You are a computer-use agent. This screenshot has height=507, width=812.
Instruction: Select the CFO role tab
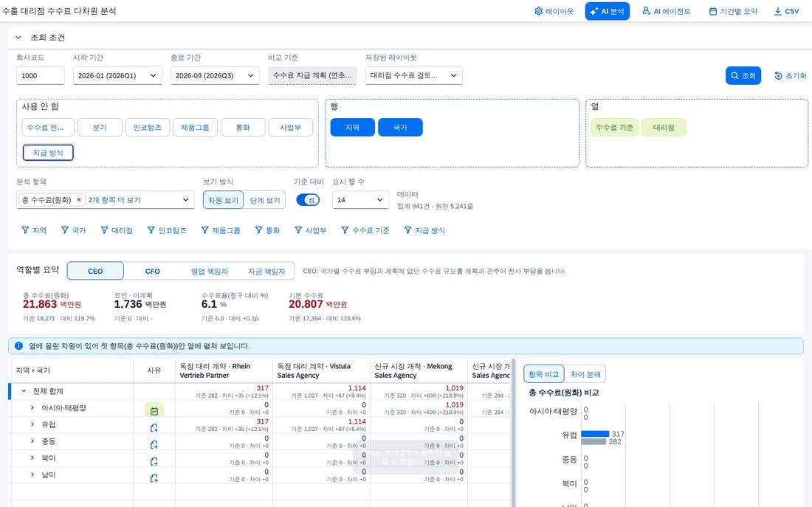click(152, 271)
